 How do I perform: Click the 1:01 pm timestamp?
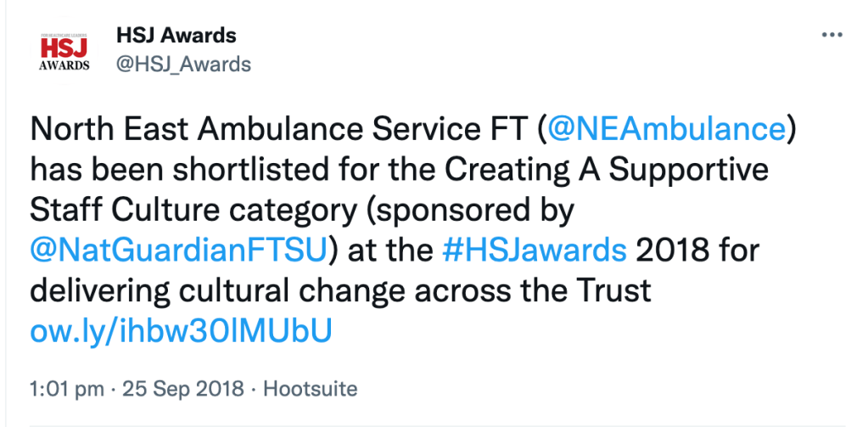(67, 390)
